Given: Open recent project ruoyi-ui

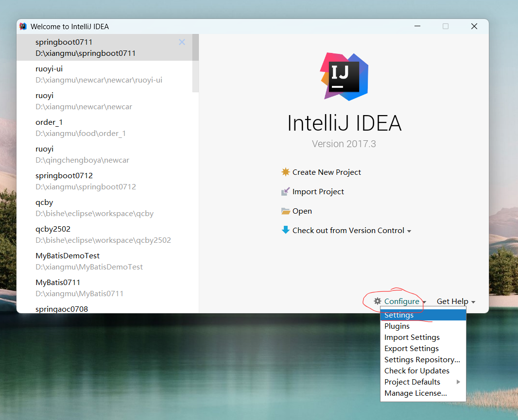Looking at the screenshot, I should (104, 74).
